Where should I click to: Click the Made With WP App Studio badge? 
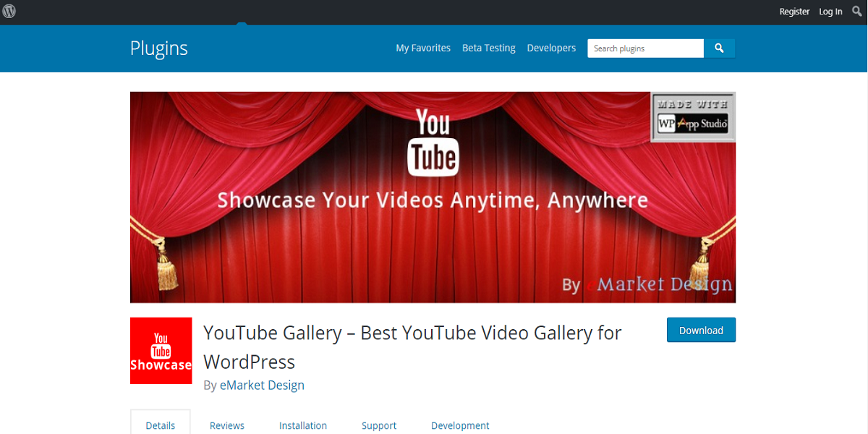coord(693,117)
